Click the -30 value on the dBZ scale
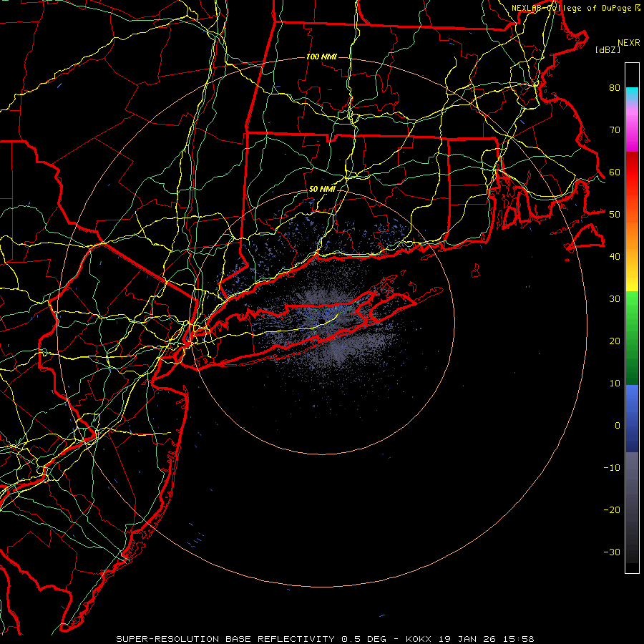Viewport: 644px width, 644px height. click(x=612, y=552)
